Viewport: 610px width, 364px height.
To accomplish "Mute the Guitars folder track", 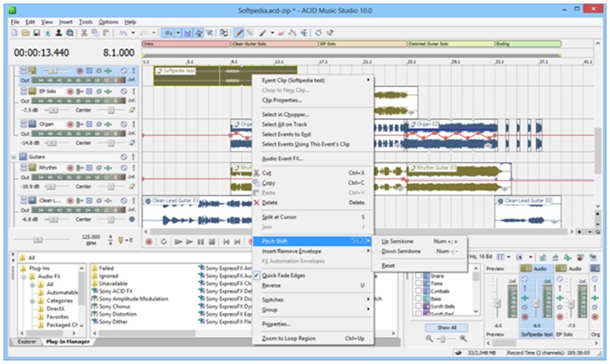I will (124, 157).
